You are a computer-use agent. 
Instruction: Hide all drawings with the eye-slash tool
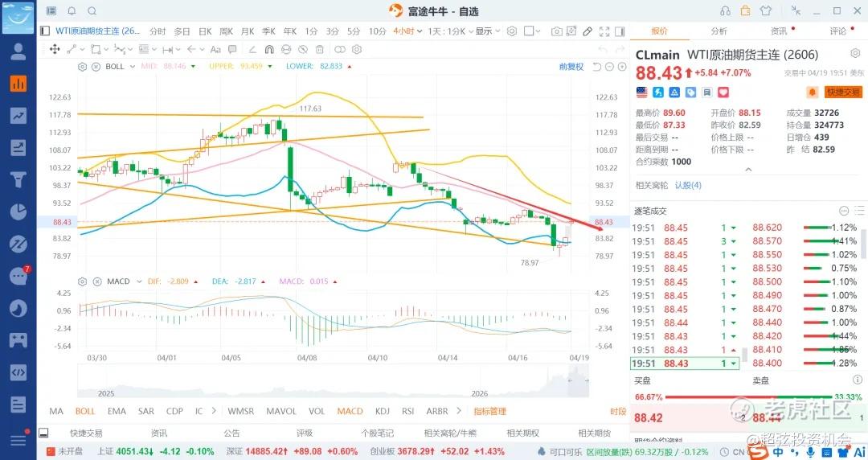tap(303, 49)
